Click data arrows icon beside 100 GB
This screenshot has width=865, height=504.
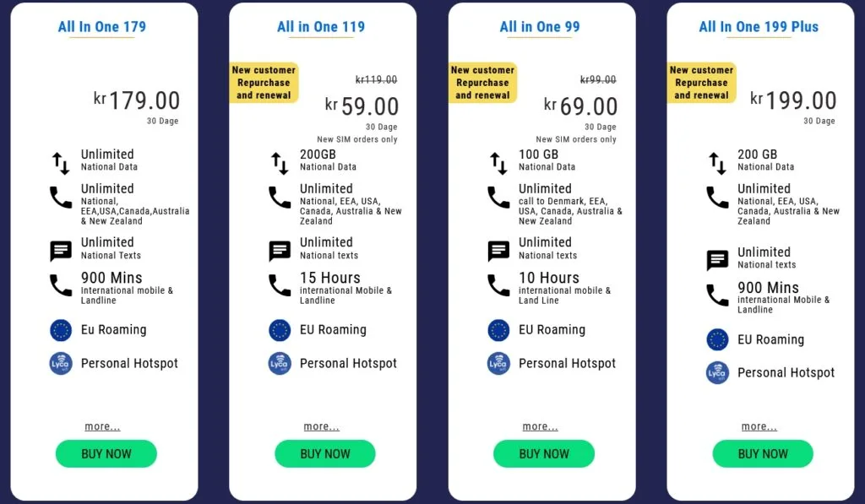click(x=499, y=162)
